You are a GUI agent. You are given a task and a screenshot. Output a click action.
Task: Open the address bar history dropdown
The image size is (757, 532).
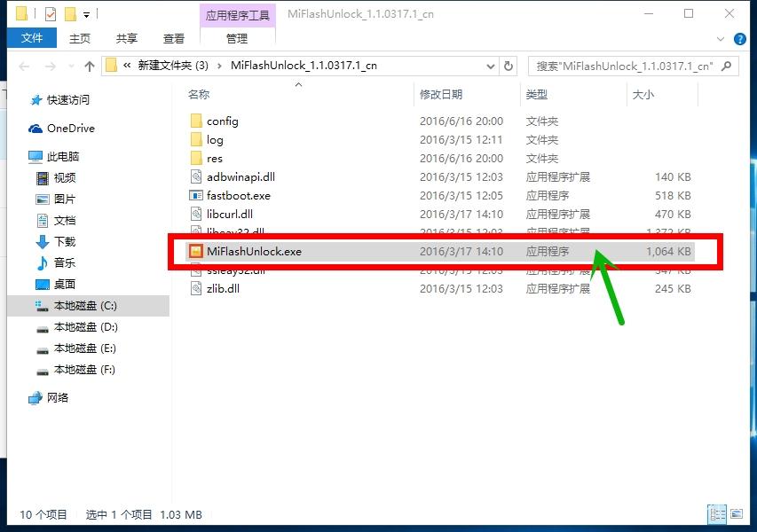pyautogui.click(x=492, y=65)
